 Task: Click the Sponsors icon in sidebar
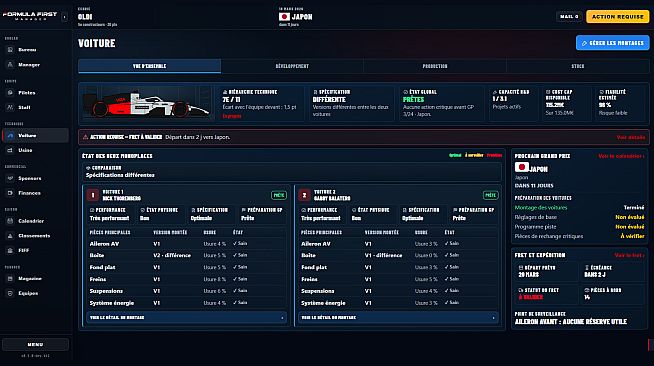tap(10, 178)
